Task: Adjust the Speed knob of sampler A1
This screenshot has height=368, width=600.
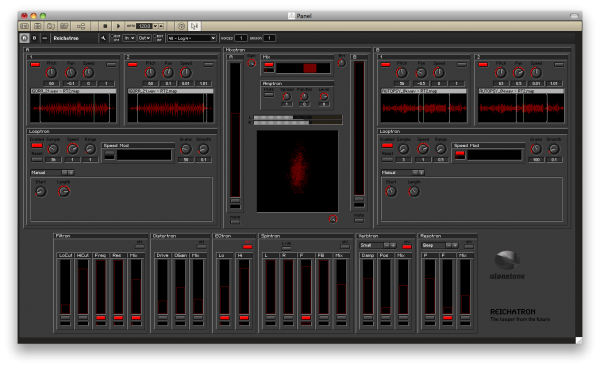Action: [88, 72]
